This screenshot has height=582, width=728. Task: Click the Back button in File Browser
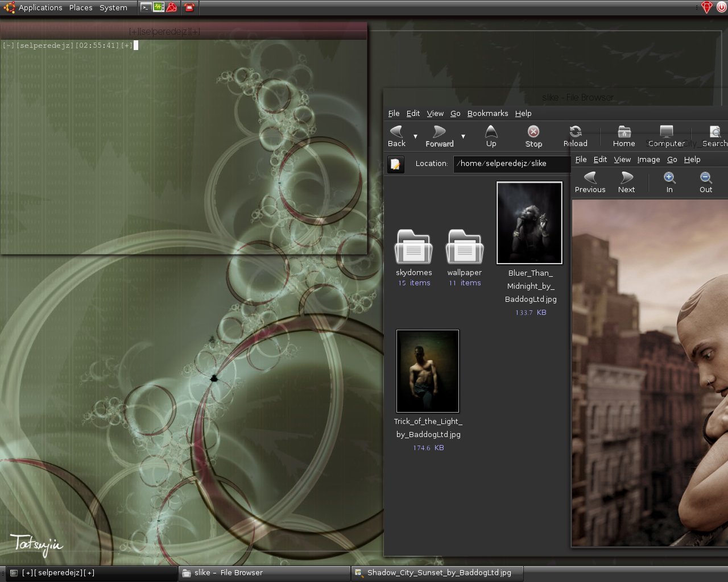(396, 136)
